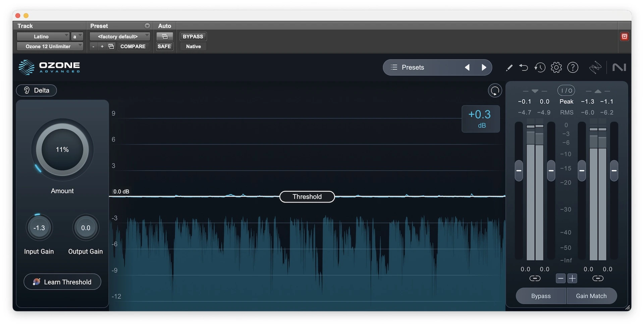The image size is (644, 326).
Task: Toggle the Ozone Bypass button
Action: click(541, 296)
